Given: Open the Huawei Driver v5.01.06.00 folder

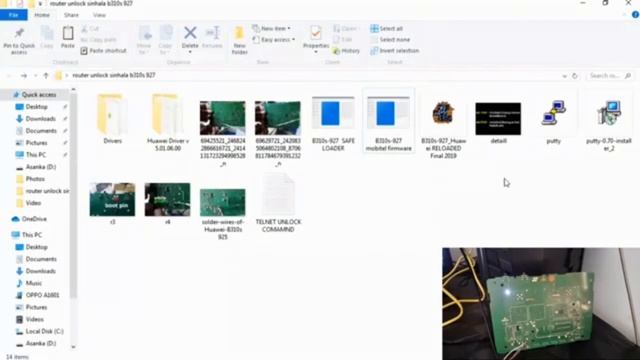Looking at the screenshot, I should click(167, 122).
